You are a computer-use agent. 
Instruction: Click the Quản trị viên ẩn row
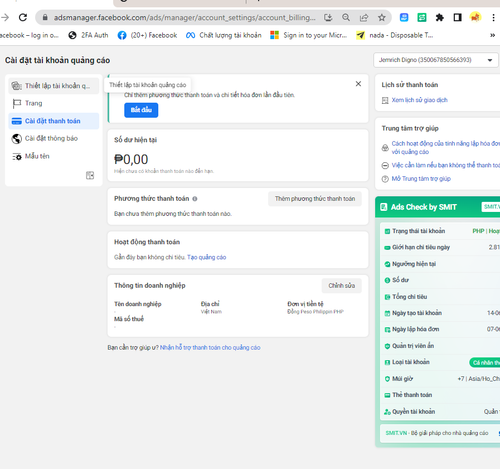coord(440,346)
